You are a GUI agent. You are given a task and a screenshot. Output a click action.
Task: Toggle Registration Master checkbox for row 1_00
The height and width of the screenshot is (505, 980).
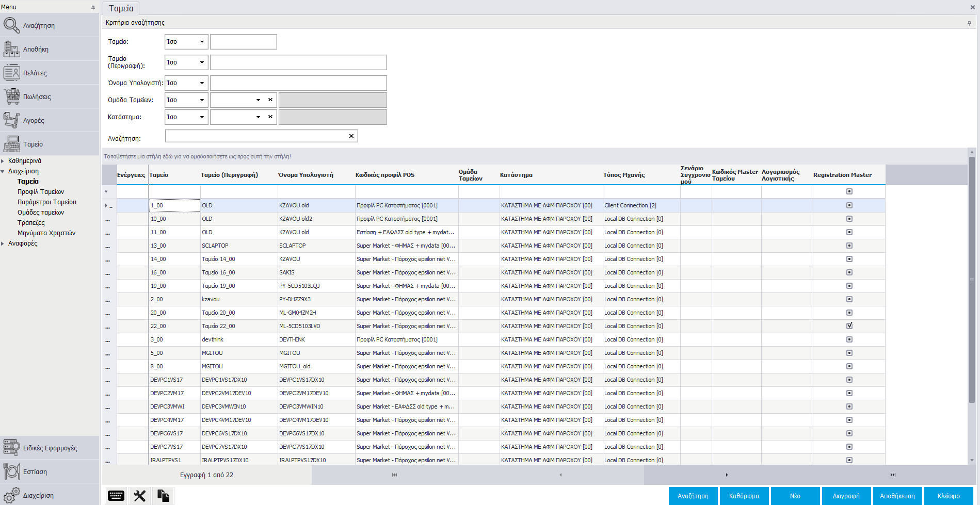(x=849, y=205)
